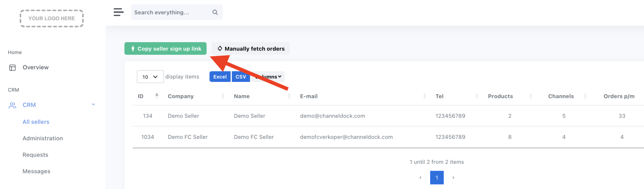This screenshot has width=644, height=189.
Task: Click the Overview layout icon
Action: point(12,68)
